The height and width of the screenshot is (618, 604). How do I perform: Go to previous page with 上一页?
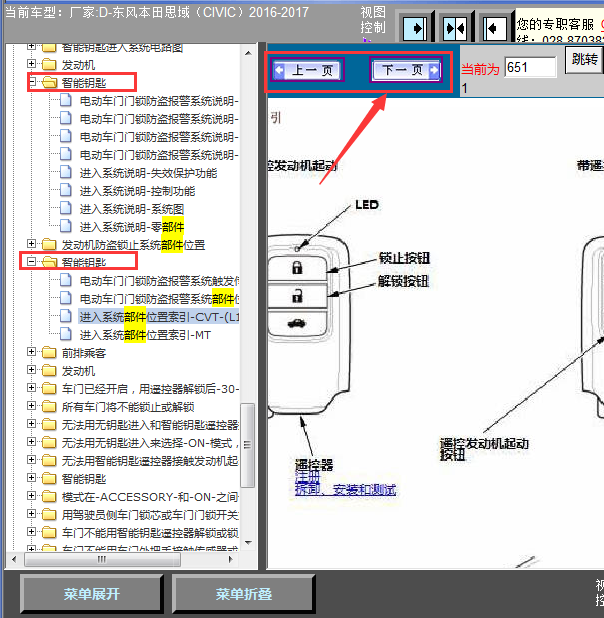point(307,70)
